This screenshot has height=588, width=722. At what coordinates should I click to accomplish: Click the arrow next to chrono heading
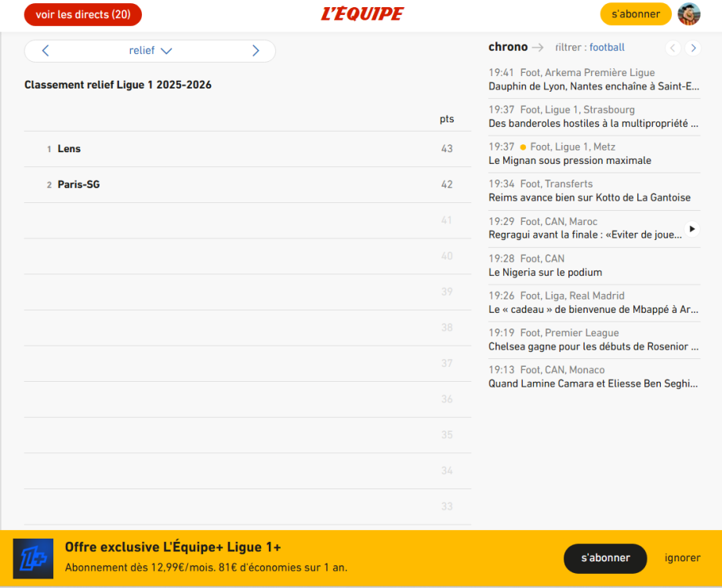coord(537,48)
